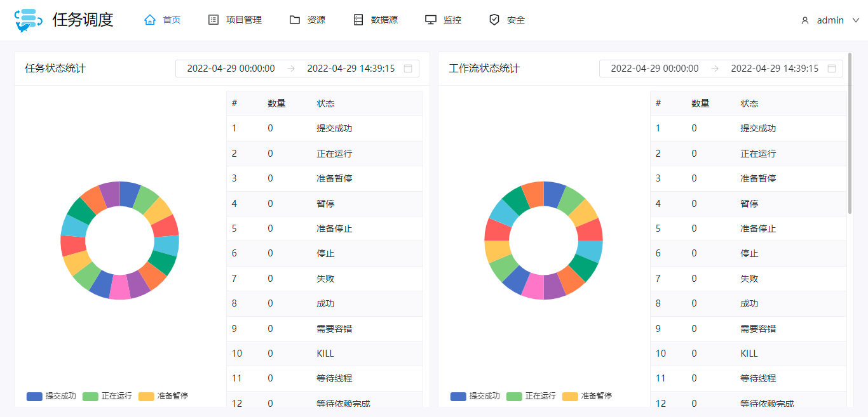868x417 pixels.
Task: Open calendar picker for workflow status statistics
Action: (832, 69)
